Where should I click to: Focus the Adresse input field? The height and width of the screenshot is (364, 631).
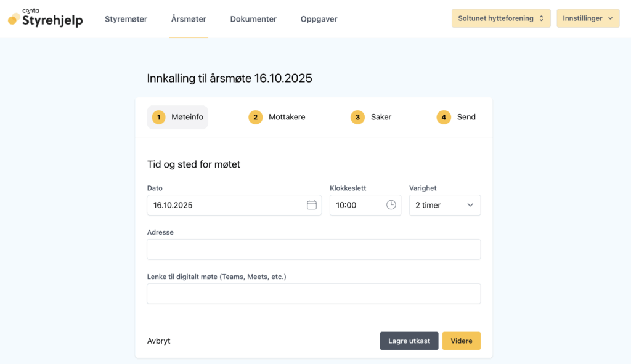tap(313, 249)
